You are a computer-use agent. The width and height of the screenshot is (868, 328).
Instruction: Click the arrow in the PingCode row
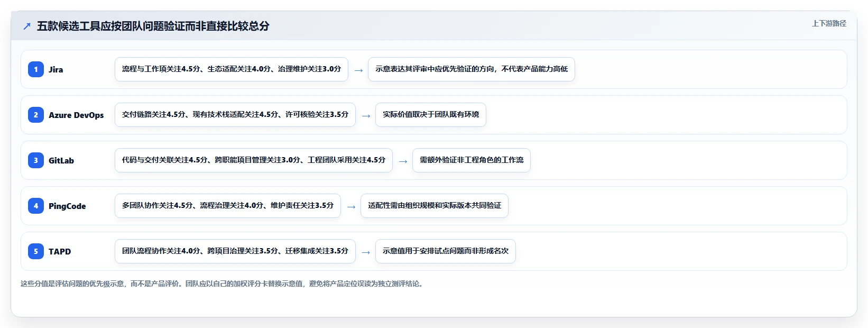click(x=351, y=206)
